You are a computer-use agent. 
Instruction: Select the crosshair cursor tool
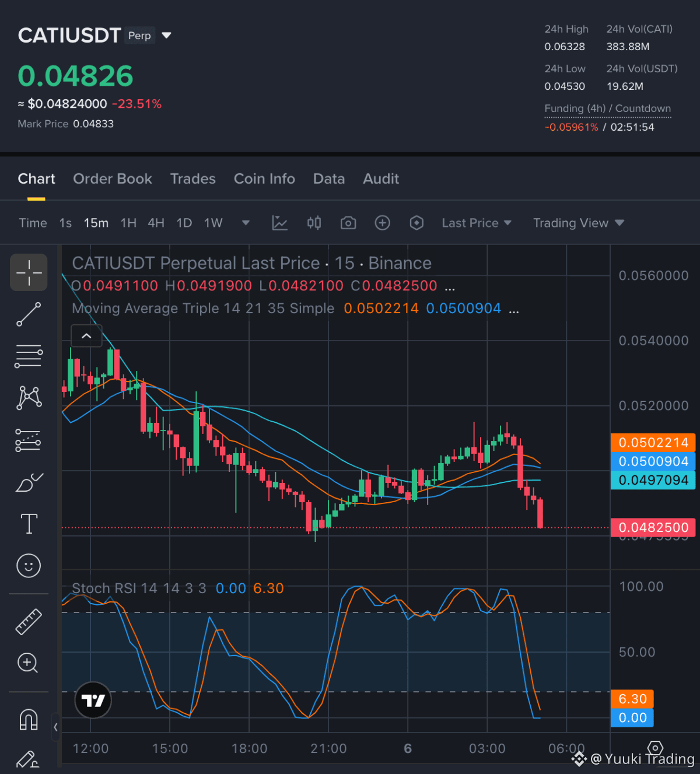(29, 272)
